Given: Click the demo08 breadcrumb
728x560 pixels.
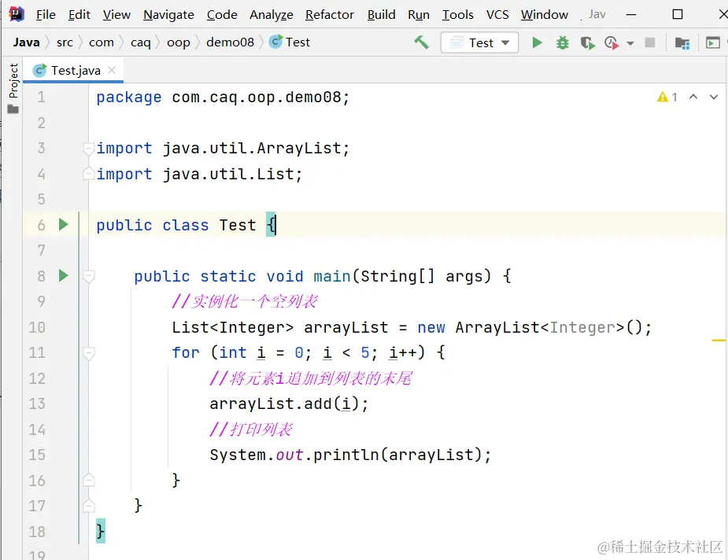Looking at the screenshot, I should click(230, 42).
